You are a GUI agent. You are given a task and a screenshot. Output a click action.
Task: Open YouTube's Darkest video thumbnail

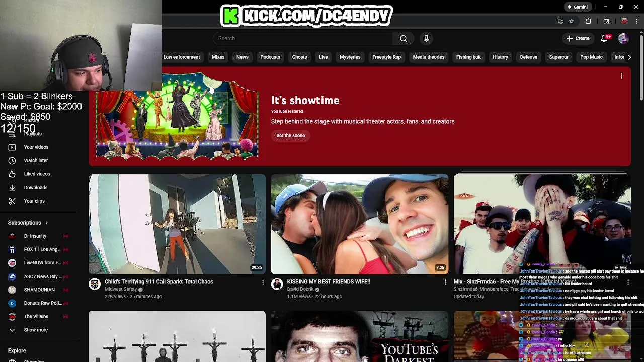click(359, 336)
